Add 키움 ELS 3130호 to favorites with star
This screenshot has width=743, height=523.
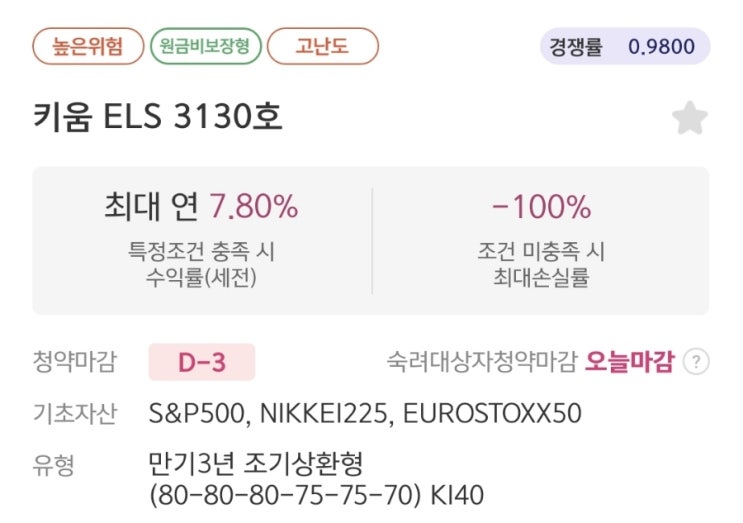[x=689, y=119]
